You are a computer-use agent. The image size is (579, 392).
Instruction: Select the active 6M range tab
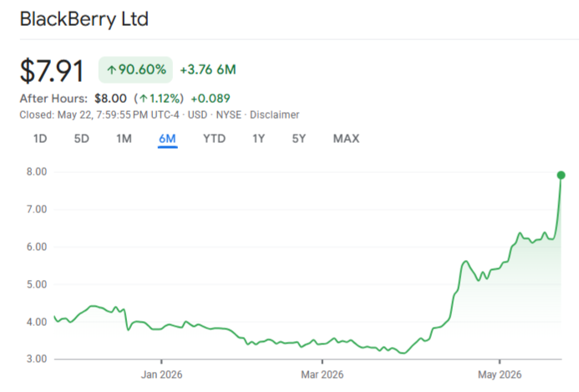pyautogui.click(x=167, y=139)
